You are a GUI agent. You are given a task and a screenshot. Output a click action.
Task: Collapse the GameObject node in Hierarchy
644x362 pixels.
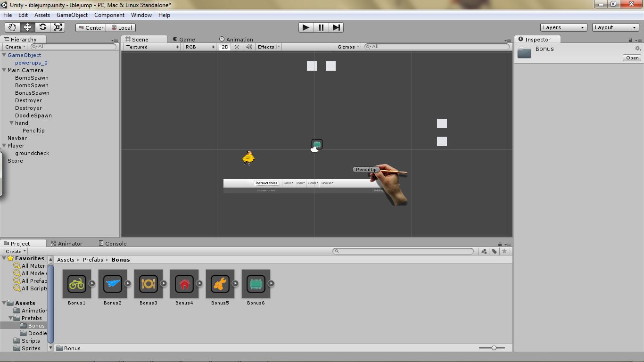point(4,55)
